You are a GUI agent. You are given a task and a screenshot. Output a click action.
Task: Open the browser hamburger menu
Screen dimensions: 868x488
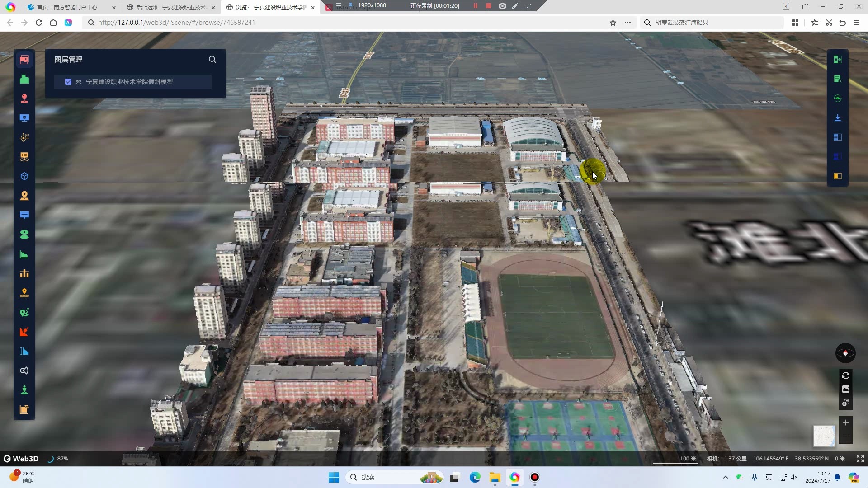pyautogui.click(x=857, y=23)
